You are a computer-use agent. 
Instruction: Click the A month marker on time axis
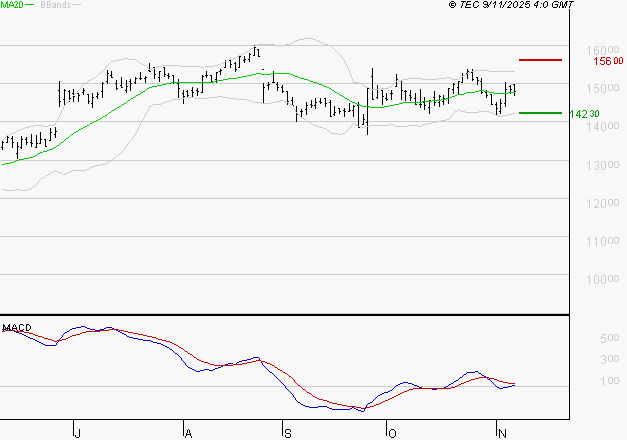189,433
